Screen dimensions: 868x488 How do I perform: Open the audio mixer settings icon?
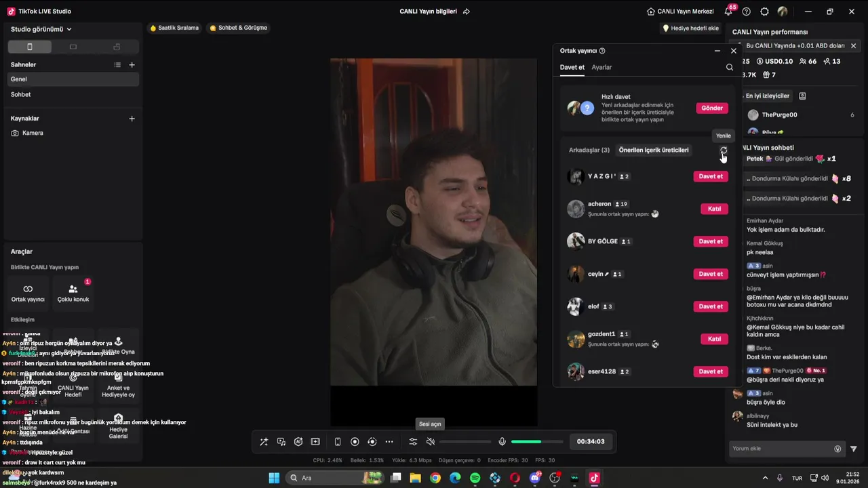tap(413, 442)
